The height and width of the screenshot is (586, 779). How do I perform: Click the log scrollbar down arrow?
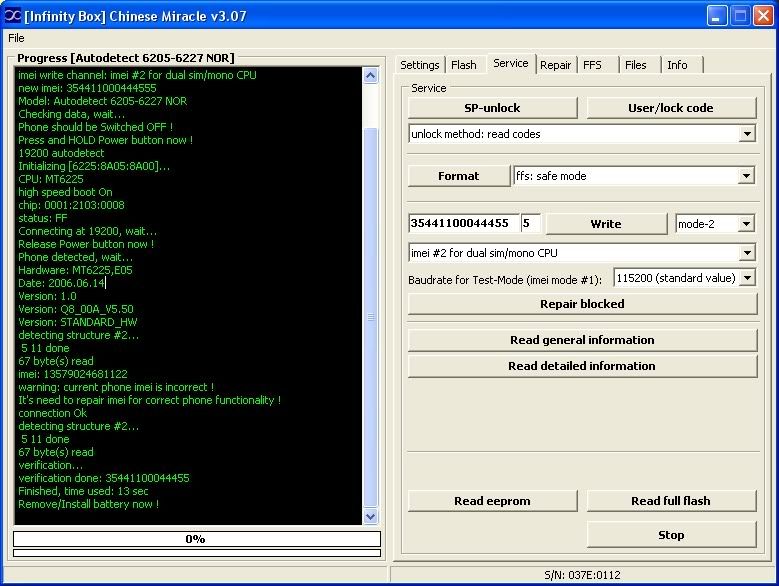(371, 516)
